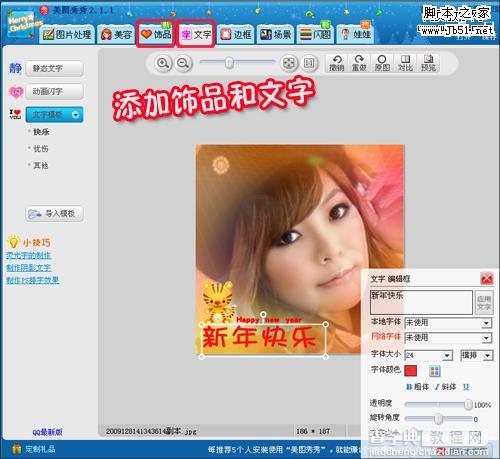This screenshot has height=459, width=500.
Task: Click the 186 * 187 image size text
Action: (313, 431)
